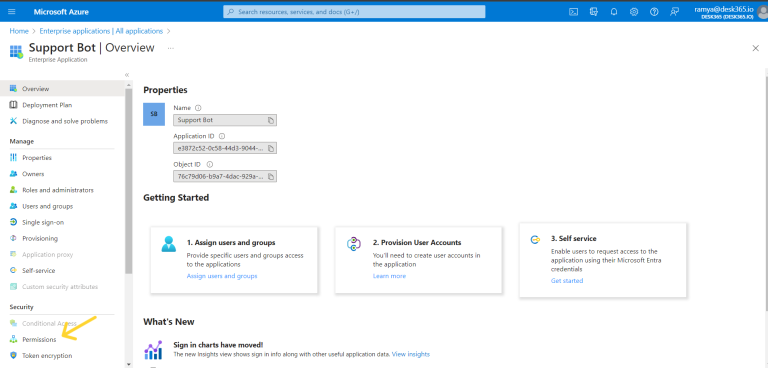Open the portal settings gear
Image resolution: width=768 pixels, height=368 pixels.
[x=634, y=12]
